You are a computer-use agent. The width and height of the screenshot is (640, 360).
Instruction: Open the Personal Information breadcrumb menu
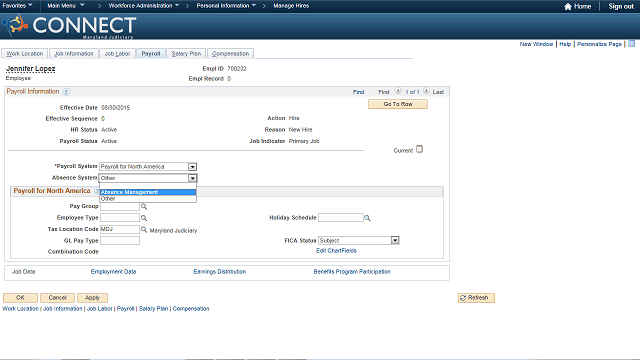(x=226, y=6)
